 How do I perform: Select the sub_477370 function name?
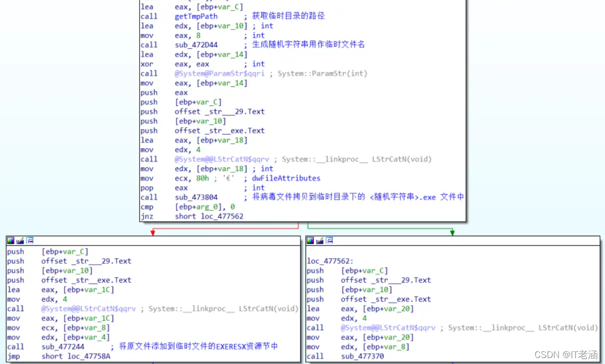[x=362, y=356]
